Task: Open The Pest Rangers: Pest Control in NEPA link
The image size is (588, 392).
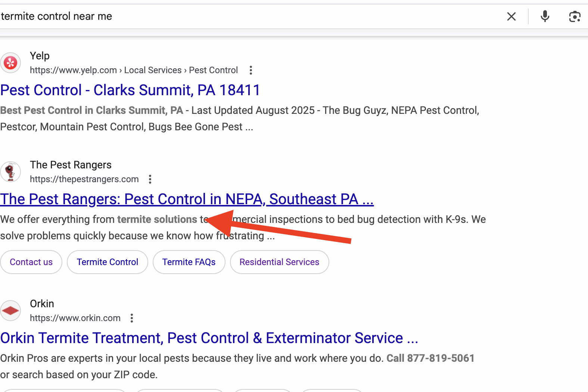Action: tap(187, 199)
